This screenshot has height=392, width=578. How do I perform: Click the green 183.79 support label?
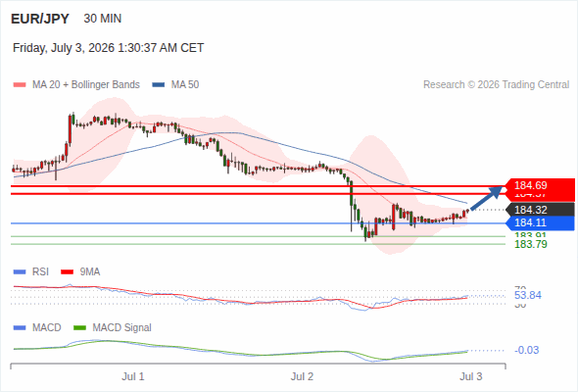[x=530, y=244]
